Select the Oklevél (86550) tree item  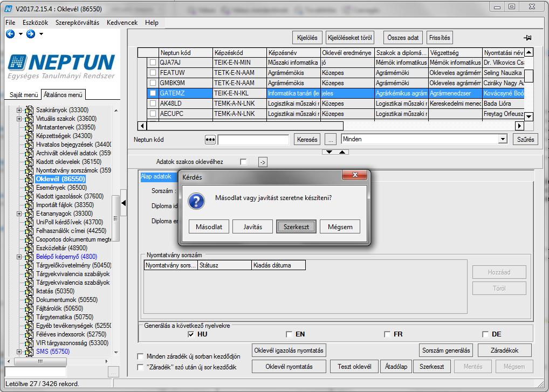[60, 179]
